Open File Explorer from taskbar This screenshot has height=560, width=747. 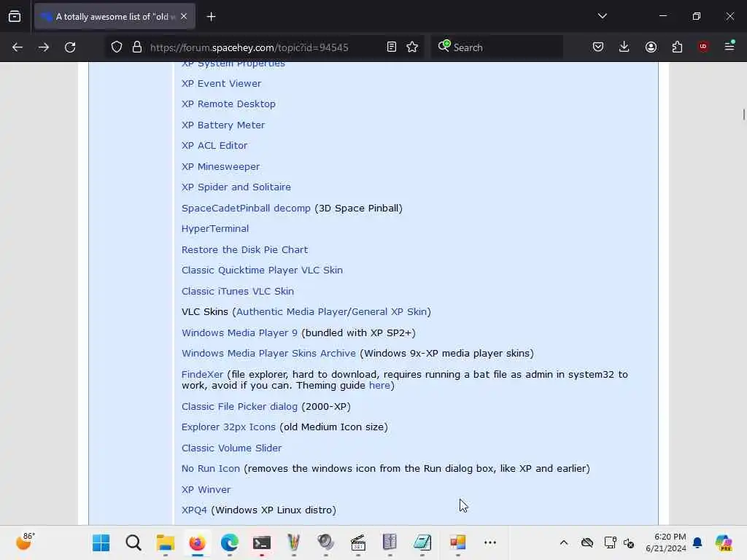166,542
